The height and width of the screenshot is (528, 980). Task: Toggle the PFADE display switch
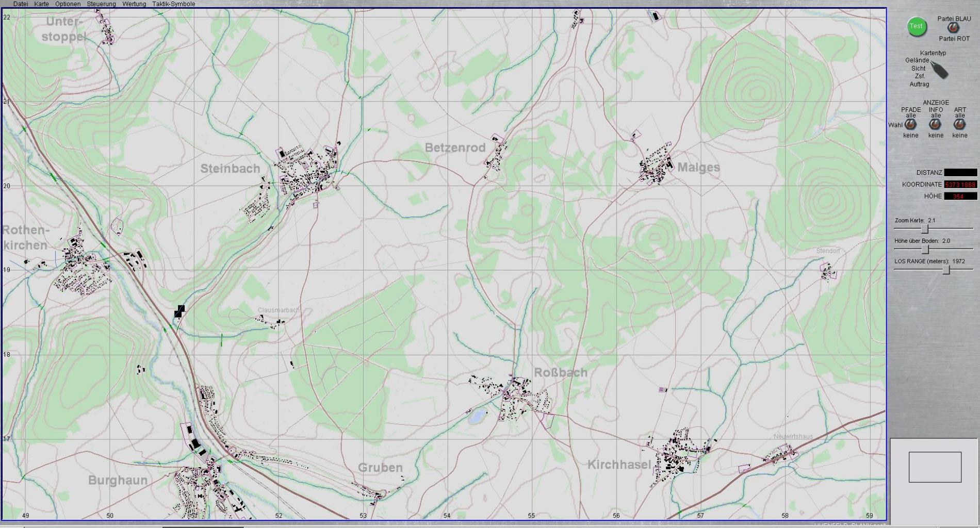point(910,125)
